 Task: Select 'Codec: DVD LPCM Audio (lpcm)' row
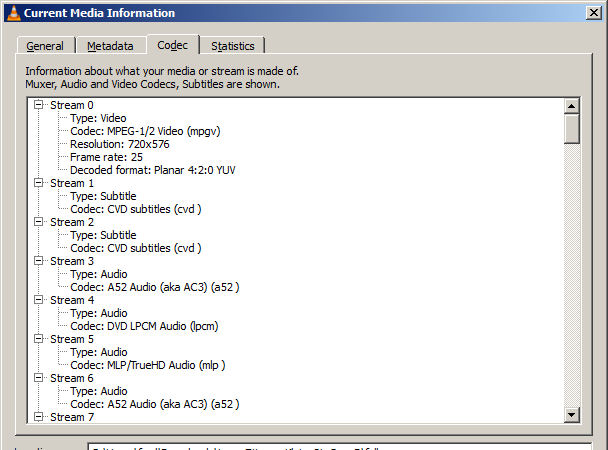coord(144,326)
